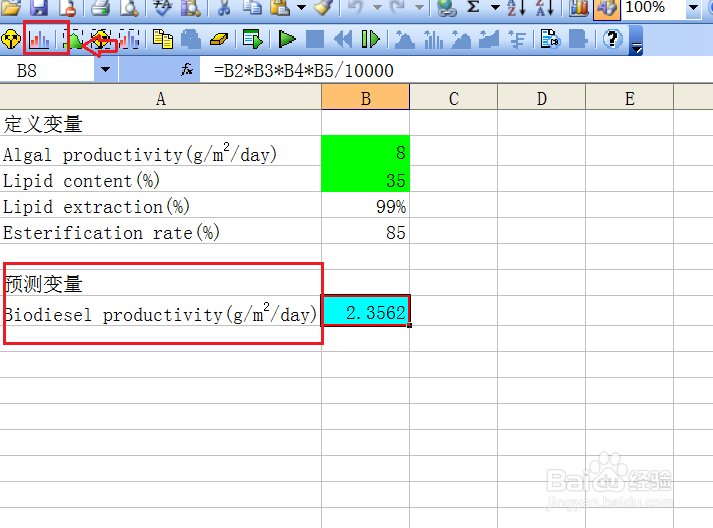
Task: Click the Stop simulation square button
Action: click(x=315, y=40)
